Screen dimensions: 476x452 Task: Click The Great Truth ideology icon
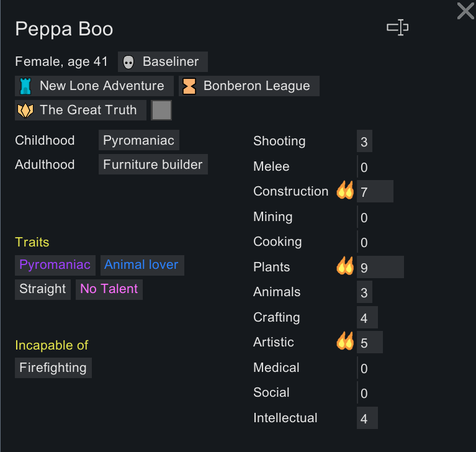25,111
